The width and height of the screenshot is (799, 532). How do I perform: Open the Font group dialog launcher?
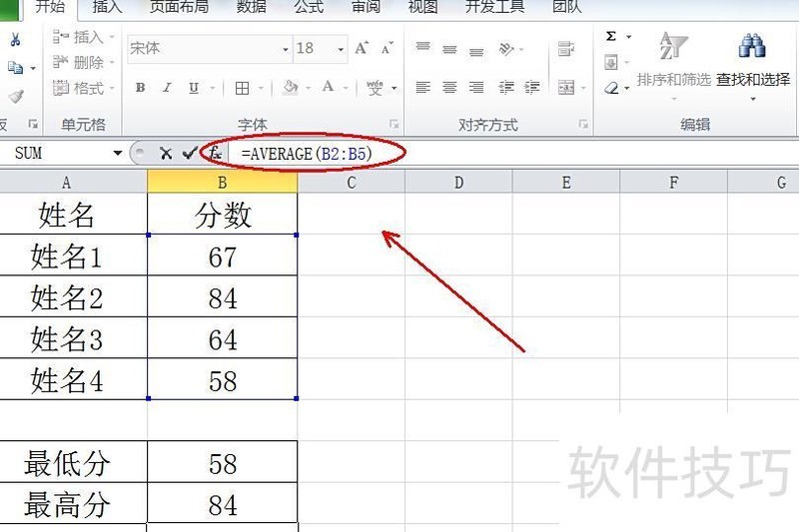tap(394, 124)
